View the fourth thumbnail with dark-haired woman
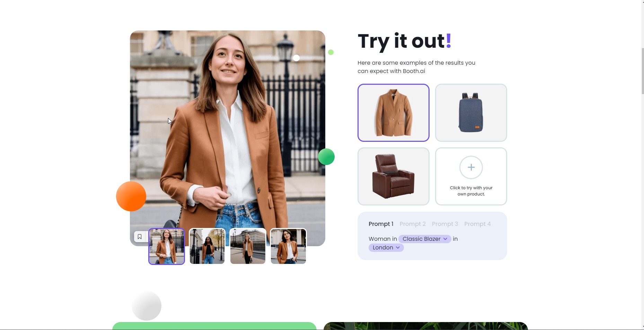The height and width of the screenshot is (330, 644). click(x=288, y=246)
